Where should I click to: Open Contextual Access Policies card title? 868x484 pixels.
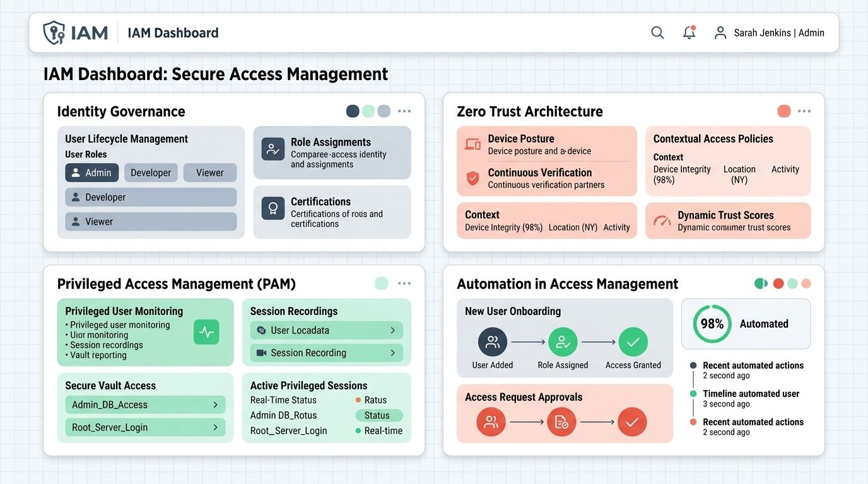coord(713,139)
